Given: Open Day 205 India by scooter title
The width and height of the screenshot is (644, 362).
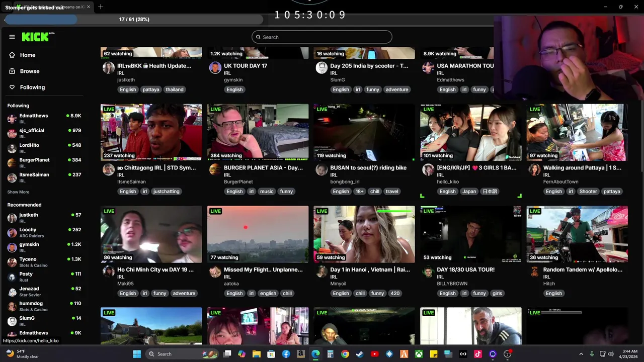Looking at the screenshot, I should pos(369,66).
